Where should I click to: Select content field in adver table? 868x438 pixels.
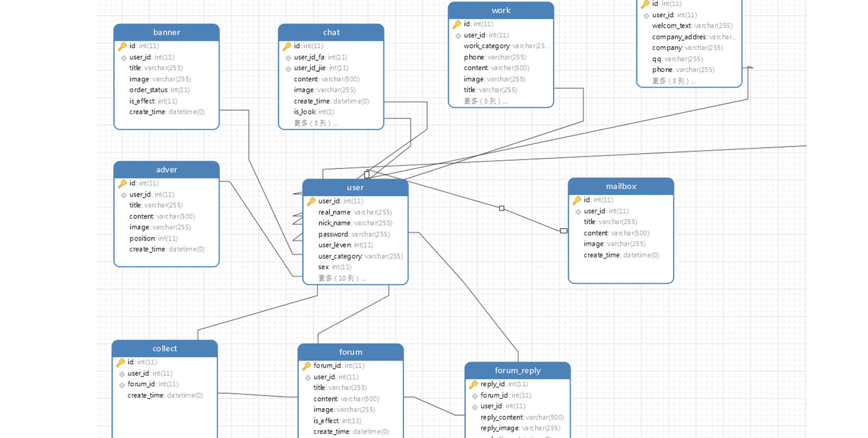point(162,216)
